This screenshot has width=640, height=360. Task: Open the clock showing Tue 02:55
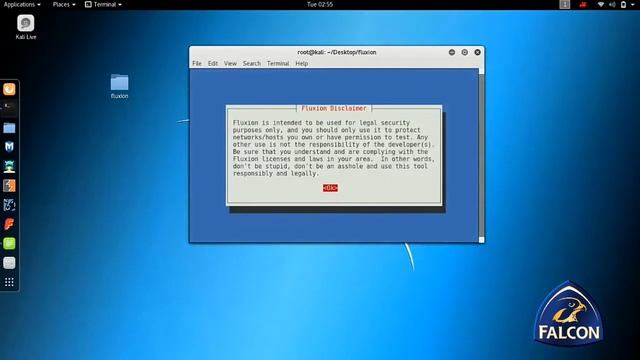[320, 4]
